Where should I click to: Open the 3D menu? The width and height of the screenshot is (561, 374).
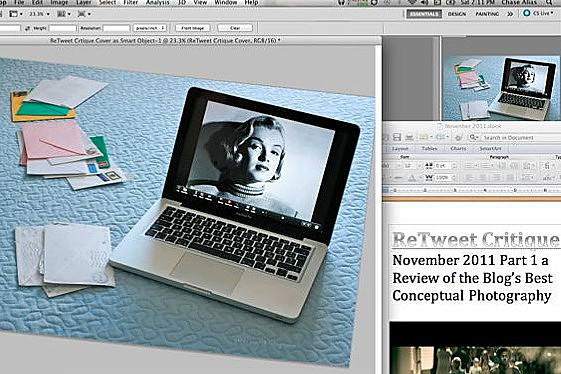(x=182, y=3)
